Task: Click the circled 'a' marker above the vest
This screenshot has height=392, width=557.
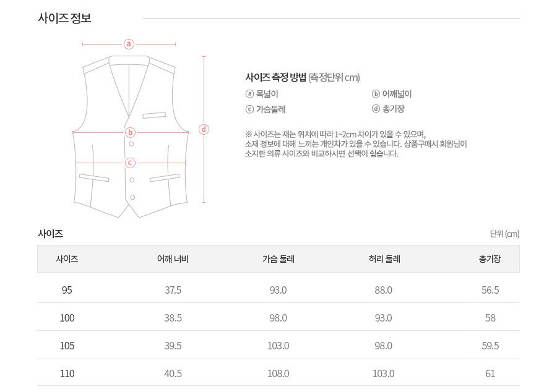Action: 129,44
